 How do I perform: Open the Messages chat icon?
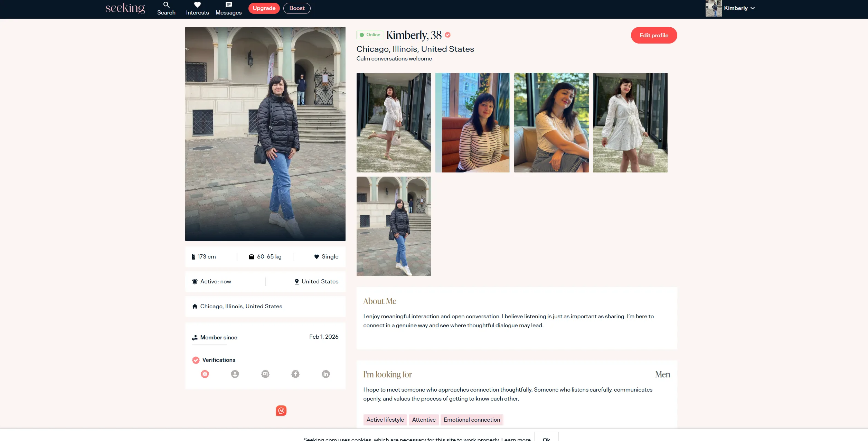pyautogui.click(x=228, y=5)
